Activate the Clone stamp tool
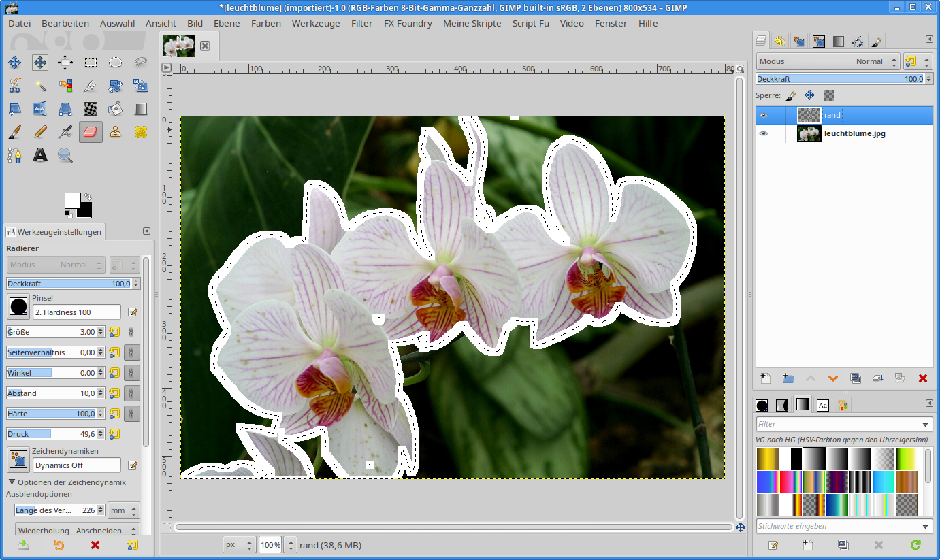The image size is (940, 560). click(116, 132)
